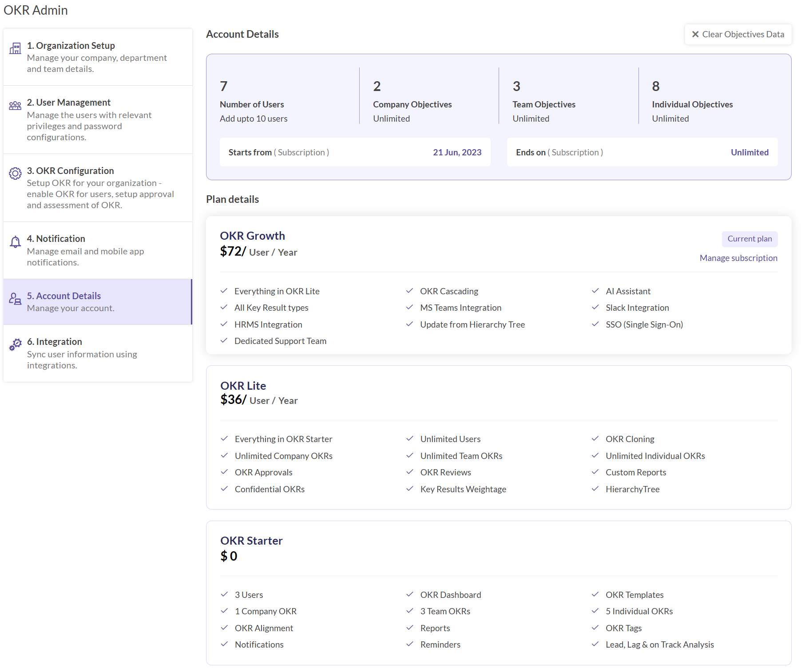Click Custom Reports feature
This screenshot has width=801, height=672.
[636, 472]
